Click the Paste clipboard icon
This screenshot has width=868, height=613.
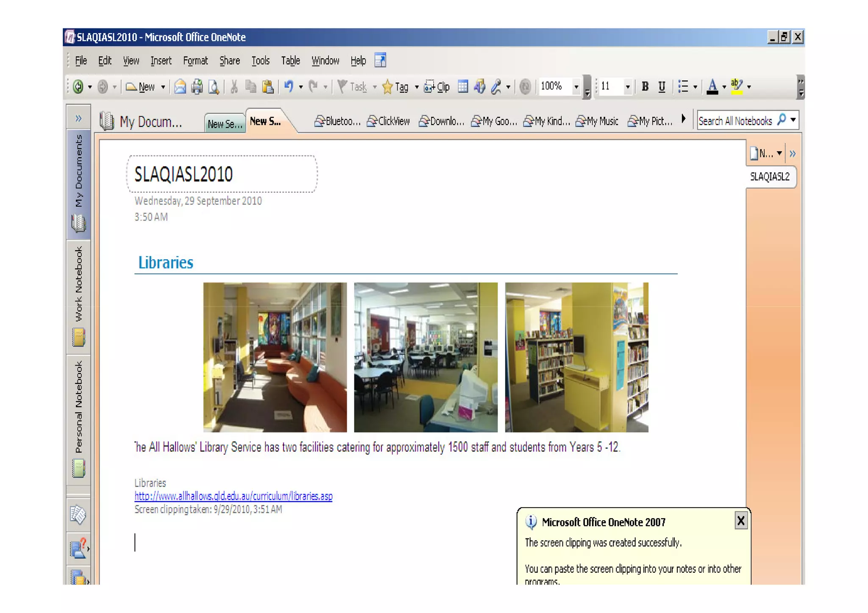[x=267, y=86]
